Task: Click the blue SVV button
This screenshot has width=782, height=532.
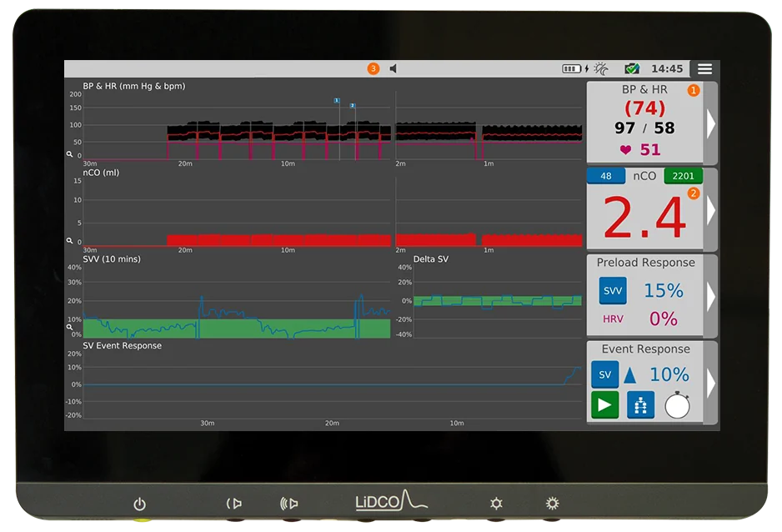Action: [x=613, y=291]
